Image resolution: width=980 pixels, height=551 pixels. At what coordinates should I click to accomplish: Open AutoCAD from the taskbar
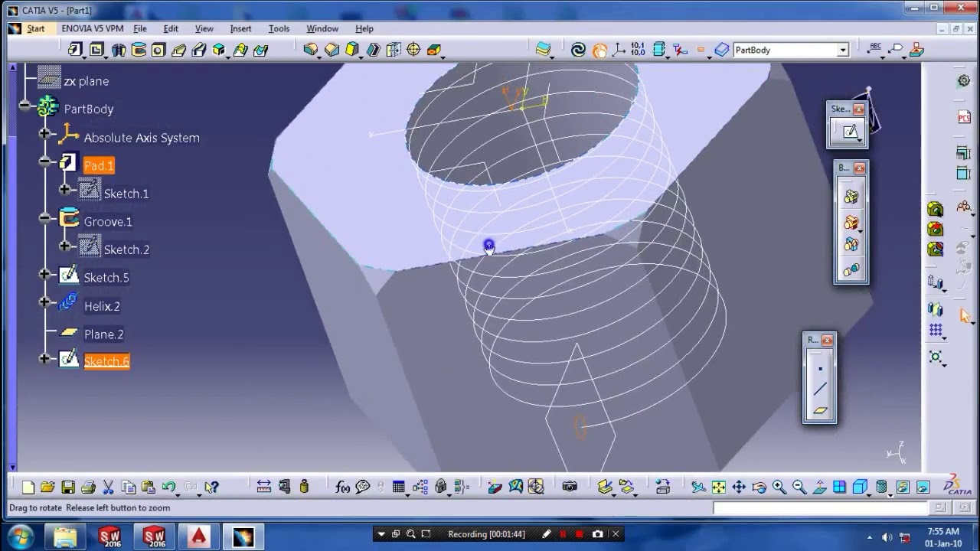pyautogui.click(x=199, y=536)
